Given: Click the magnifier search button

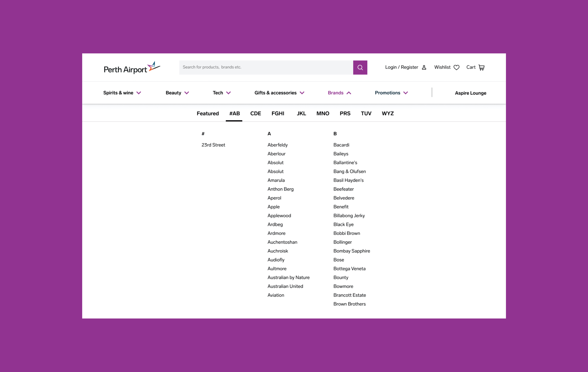Looking at the screenshot, I should point(360,67).
